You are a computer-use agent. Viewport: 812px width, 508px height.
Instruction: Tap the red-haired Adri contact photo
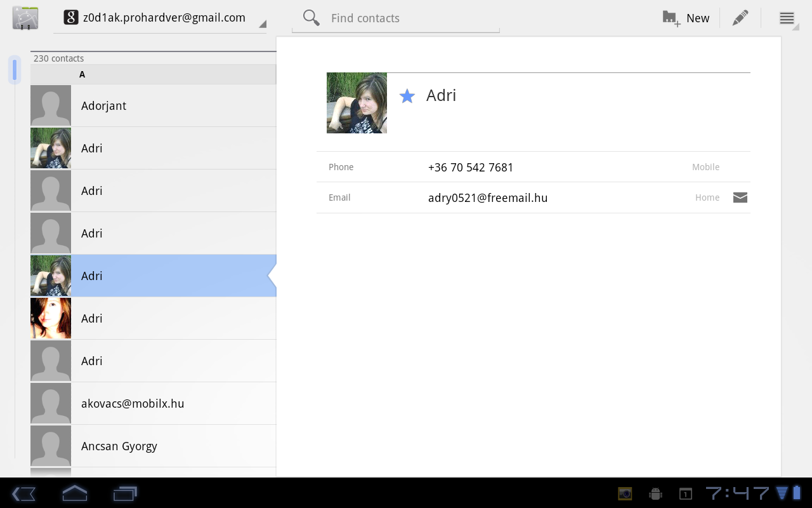click(51, 318)
